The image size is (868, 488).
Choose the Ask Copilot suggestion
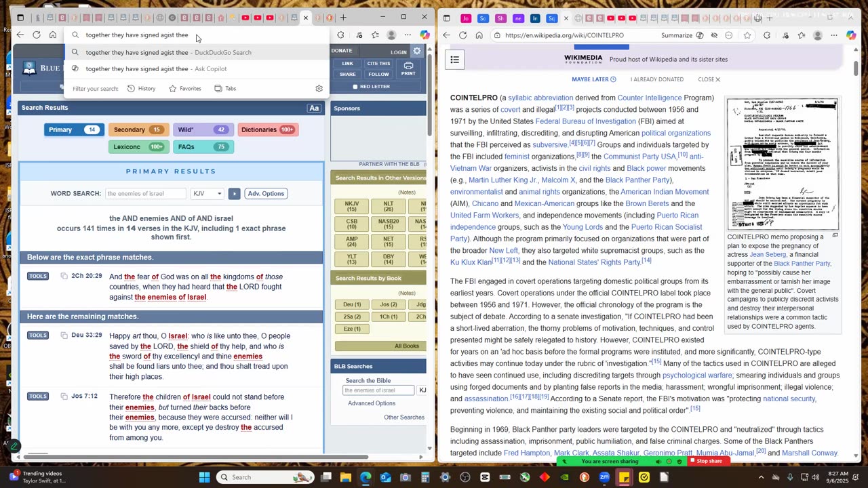(197, 68)
